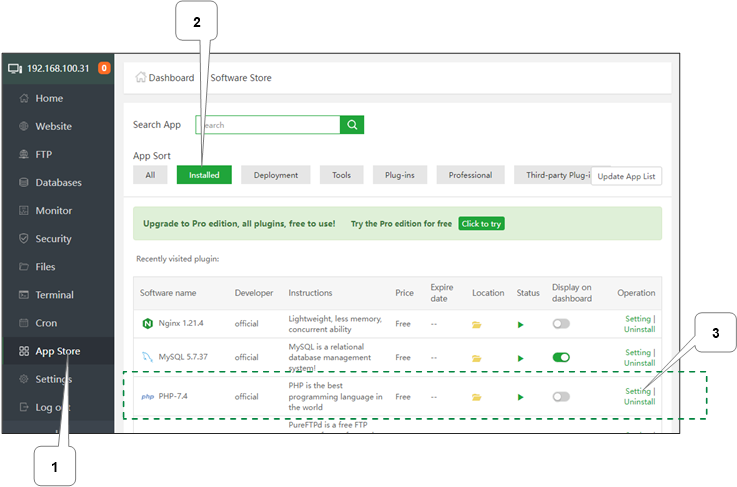Click the App Store grid icon
Screen dimensions: 737x487
(24, 351)
